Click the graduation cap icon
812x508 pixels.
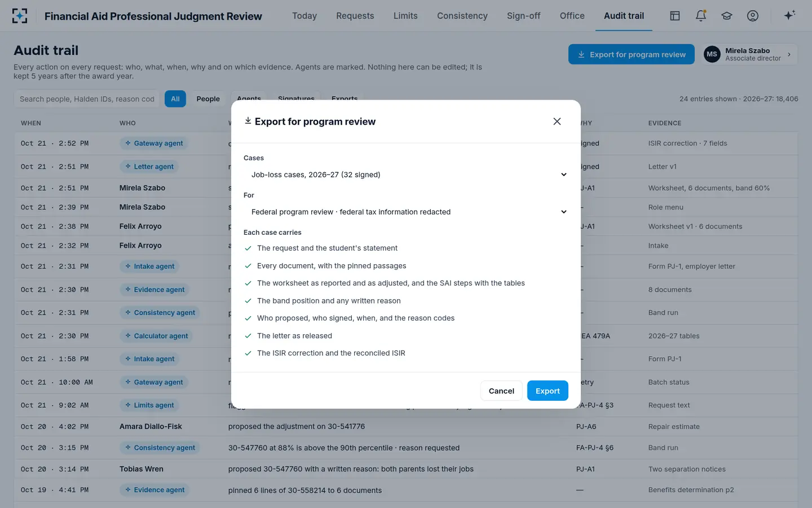(x=727, y=16)
